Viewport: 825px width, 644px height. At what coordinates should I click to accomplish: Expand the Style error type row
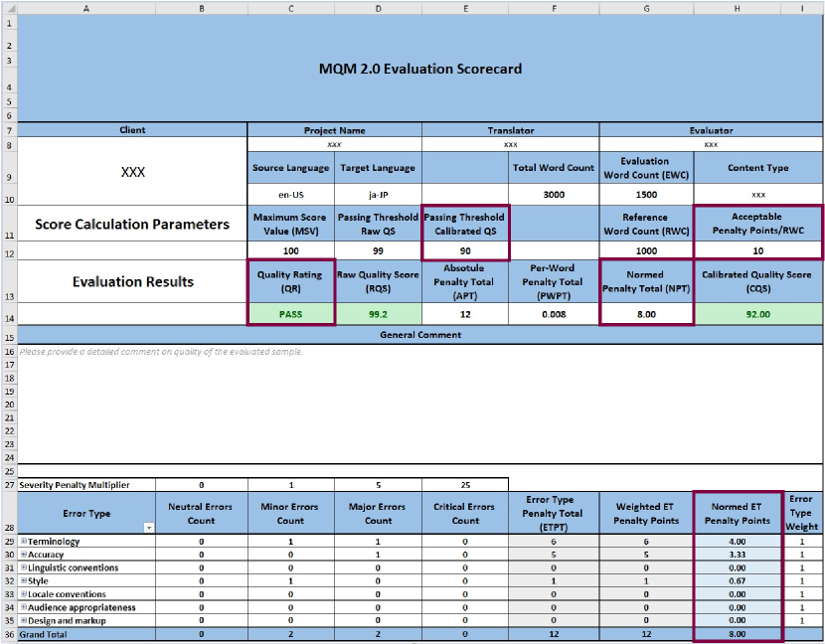24,580
